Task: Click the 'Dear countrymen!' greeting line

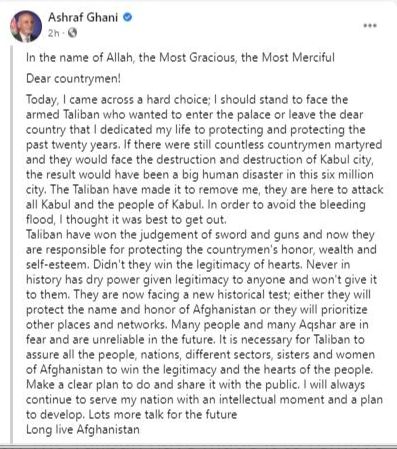Action: 73,79
